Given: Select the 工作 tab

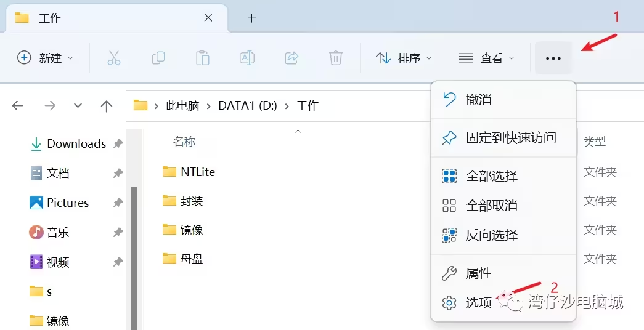Looking at the screenshot, I should click(116, 18).
